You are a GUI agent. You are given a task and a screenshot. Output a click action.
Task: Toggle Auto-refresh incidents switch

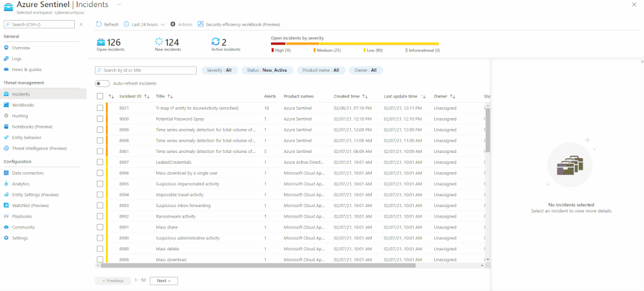[x=102, y=83]
